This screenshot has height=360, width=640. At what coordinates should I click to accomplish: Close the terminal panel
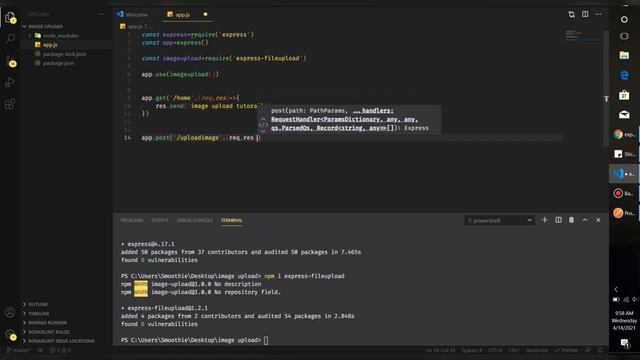598,220
